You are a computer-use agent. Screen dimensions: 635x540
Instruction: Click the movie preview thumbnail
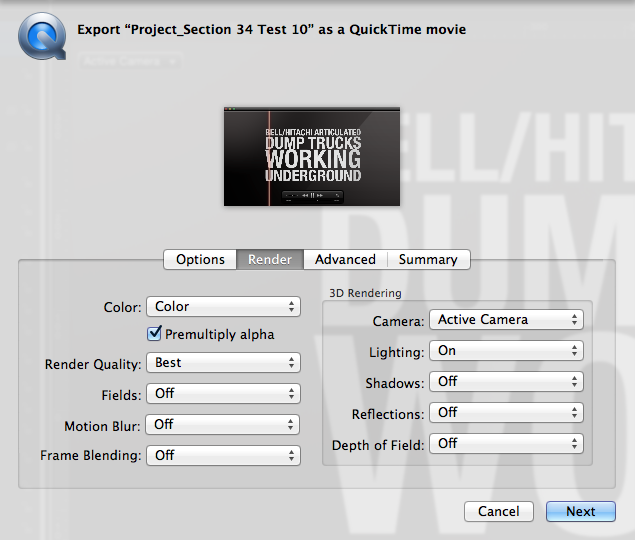[312, 156]
